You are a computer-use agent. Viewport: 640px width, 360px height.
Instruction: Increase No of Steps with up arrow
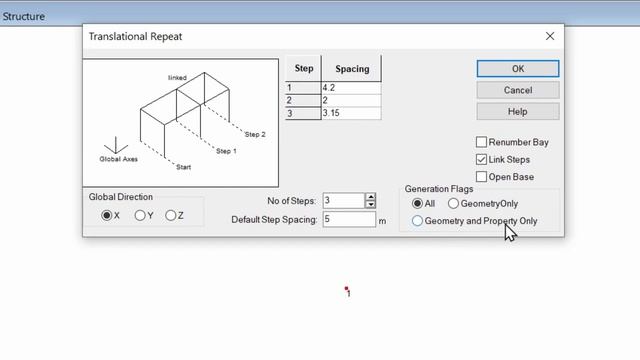click(370, 197)
